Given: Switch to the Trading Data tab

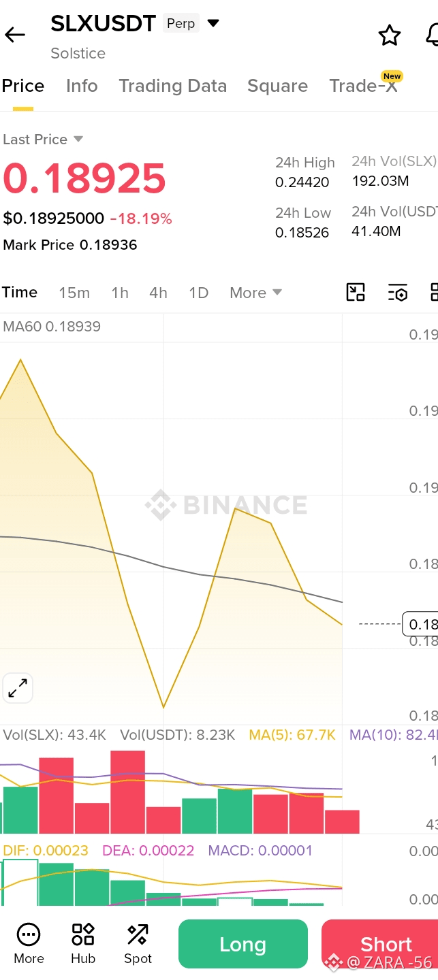Looking at the screenshot, I should point(173,86).
